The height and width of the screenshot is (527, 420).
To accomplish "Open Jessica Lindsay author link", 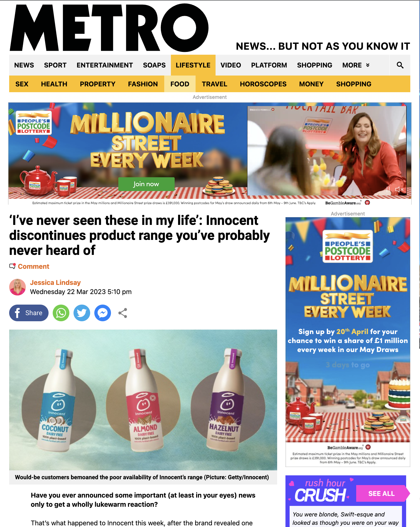I will click(x=55, y=282).
